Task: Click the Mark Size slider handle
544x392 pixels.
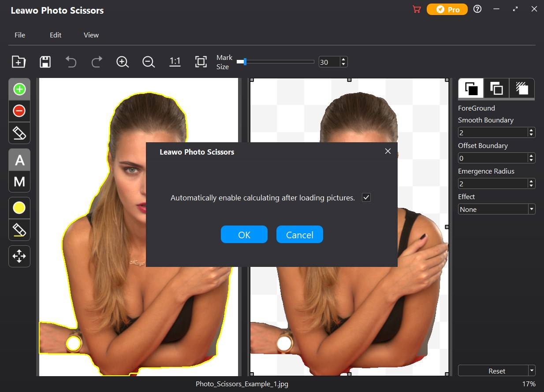Action: tap(245, 62)
